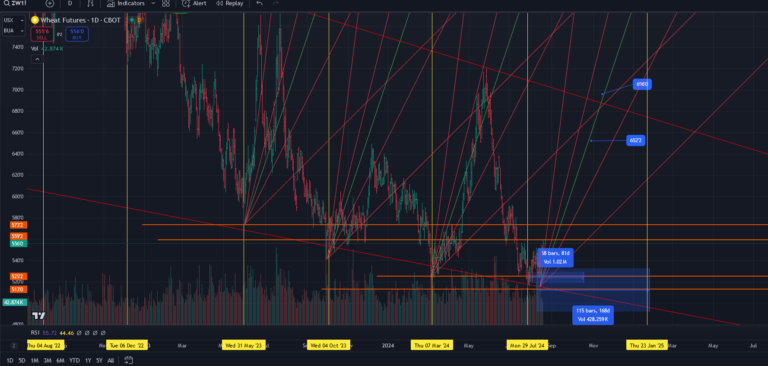Redo the last chart action
This screenshot has width=768, height=366.
[276, 3]
